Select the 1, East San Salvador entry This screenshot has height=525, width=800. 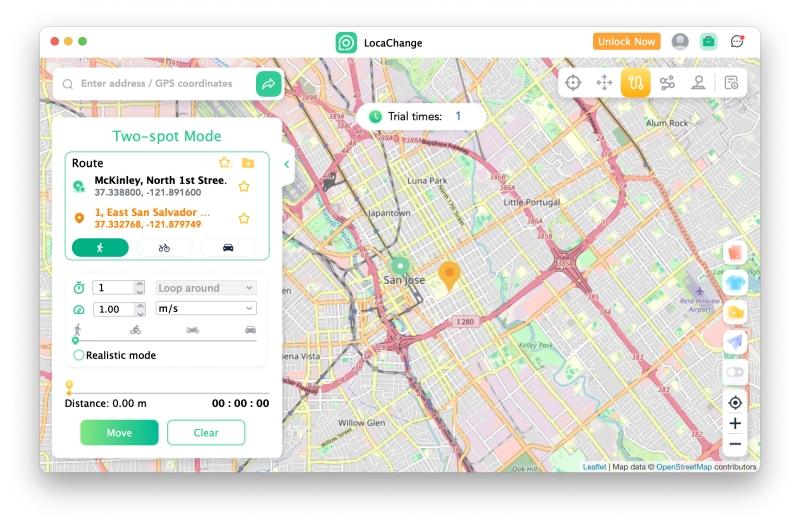point(152,218)
